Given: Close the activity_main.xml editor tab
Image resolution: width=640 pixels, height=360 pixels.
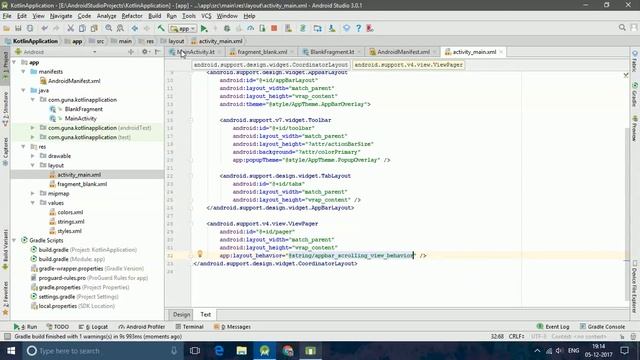Looking at the screenshot, I should (501, 52).
